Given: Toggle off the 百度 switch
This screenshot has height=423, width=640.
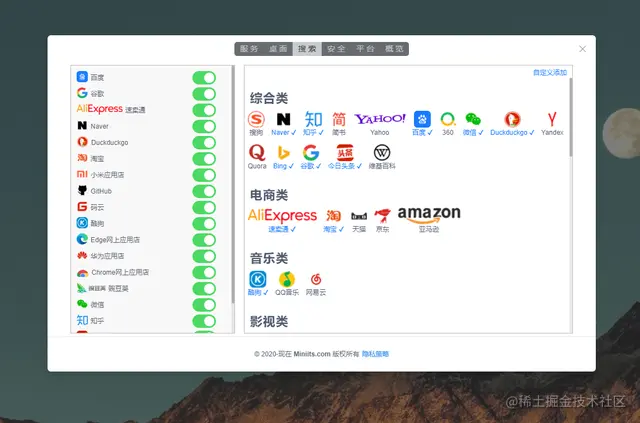Looking at the screenshot, I should 204,78.
